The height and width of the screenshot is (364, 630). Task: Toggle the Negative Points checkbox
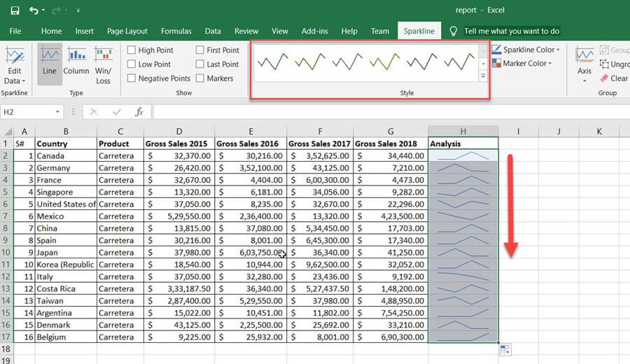coord(132,78)
